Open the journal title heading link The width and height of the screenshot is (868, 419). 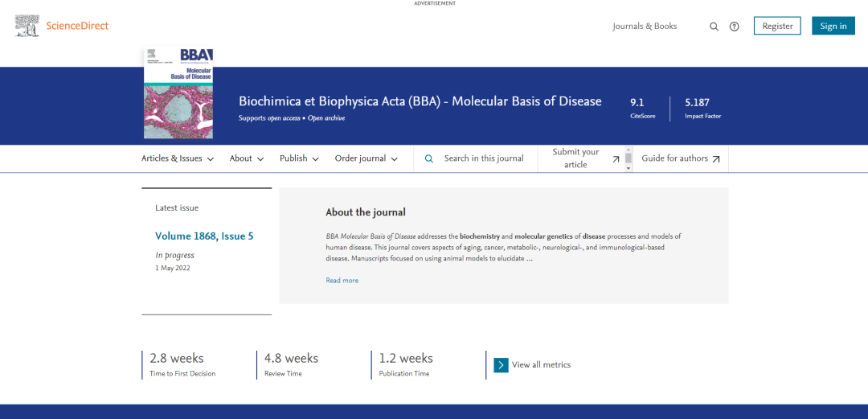(420, 101)
